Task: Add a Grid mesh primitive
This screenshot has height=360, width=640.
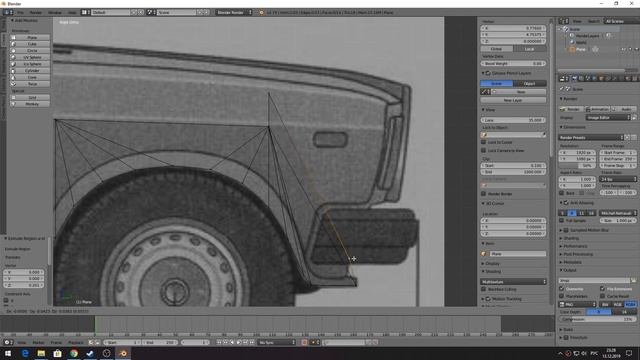Action: [30, 98]
